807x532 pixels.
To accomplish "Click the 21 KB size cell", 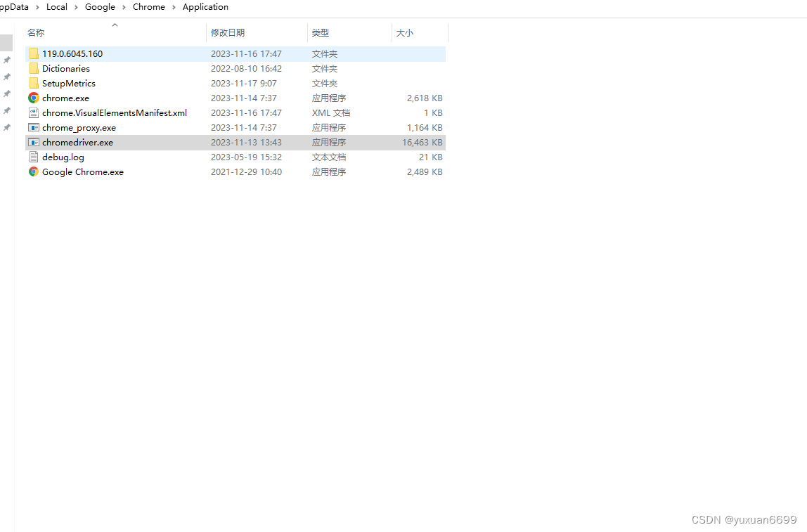I will click(x=431, y=157).
